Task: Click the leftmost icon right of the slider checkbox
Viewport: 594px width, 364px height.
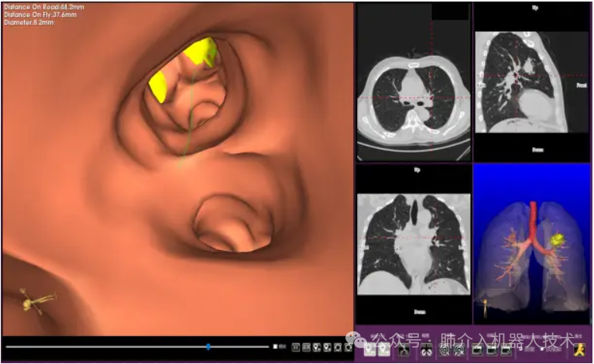Action: click(x=297, y=347)
